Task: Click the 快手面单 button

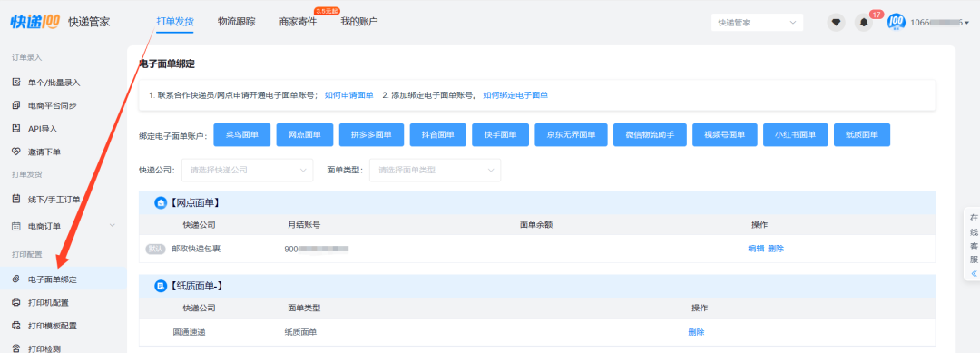Action: coord(501,135)
